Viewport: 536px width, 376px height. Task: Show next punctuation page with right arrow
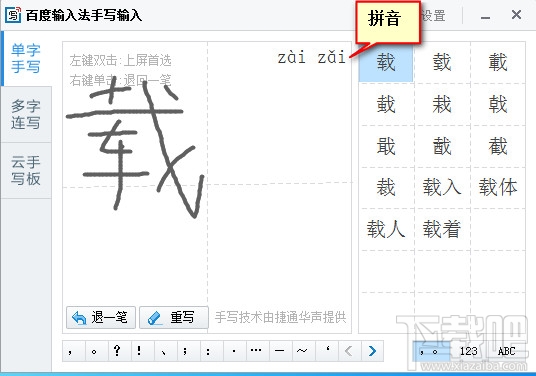[373, 351]
